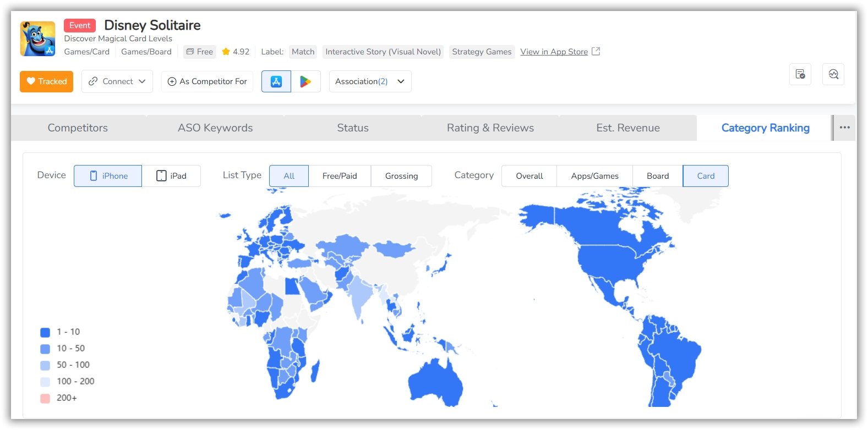Select the Apps/Games category option
Image resolution: width=868 pixels, height=430 pixels.
click(594, 176)
